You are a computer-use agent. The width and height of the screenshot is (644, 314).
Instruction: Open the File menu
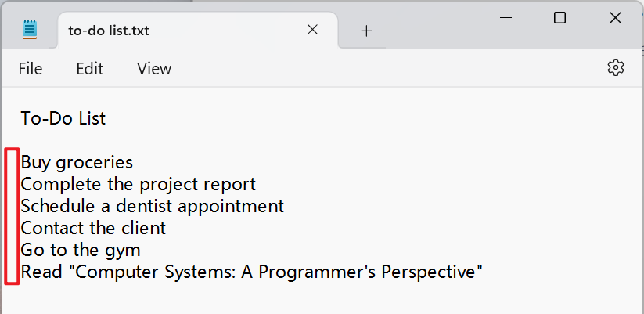point(31,69)
